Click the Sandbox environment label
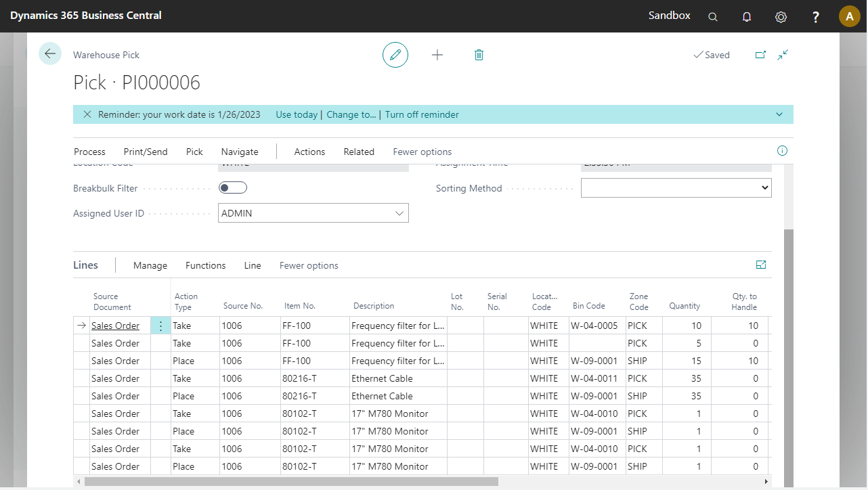 [x=670, y=15]
